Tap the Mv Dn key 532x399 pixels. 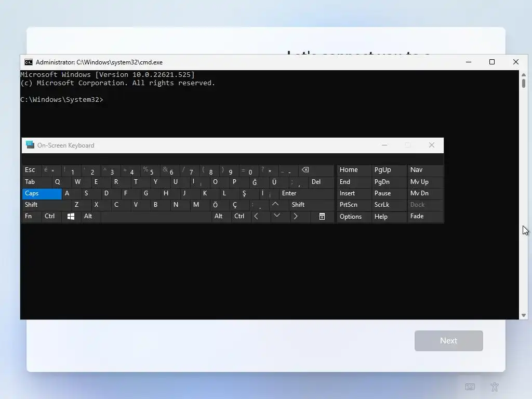425,193
